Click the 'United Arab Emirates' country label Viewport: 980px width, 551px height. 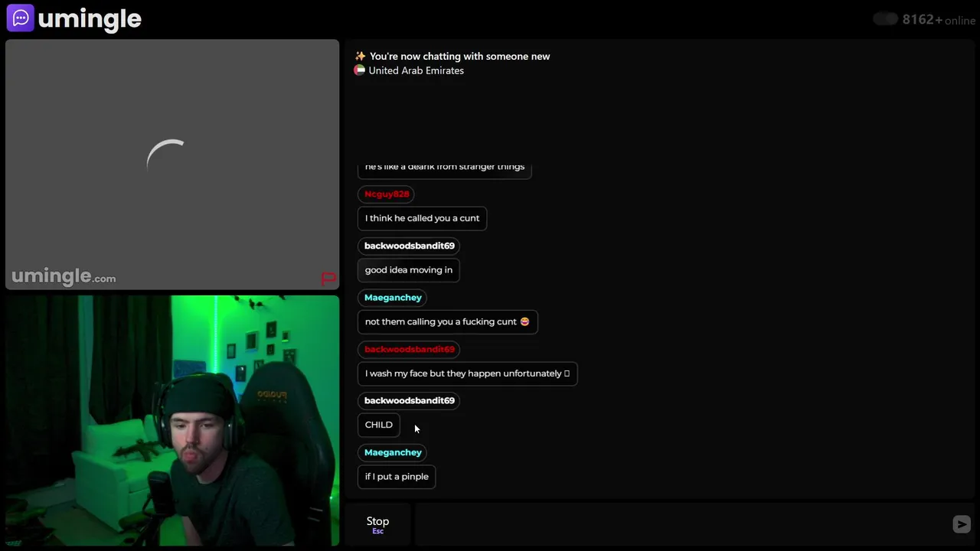416,70
